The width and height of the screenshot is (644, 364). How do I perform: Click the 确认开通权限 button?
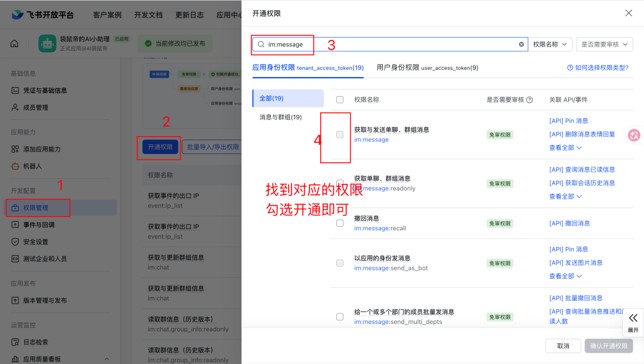pos(609,346)
